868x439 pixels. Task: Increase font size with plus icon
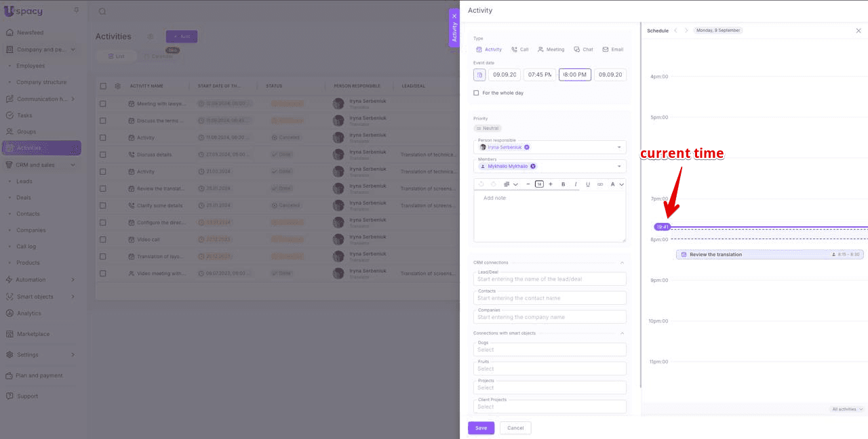pyautogui.click(x=551, y=184)
